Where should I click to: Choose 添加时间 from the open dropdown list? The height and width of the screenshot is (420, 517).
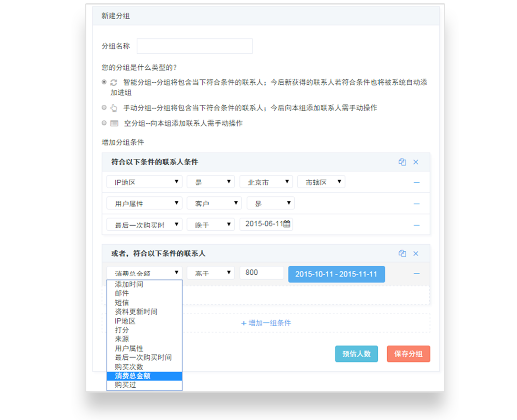(x=144, y=284)
